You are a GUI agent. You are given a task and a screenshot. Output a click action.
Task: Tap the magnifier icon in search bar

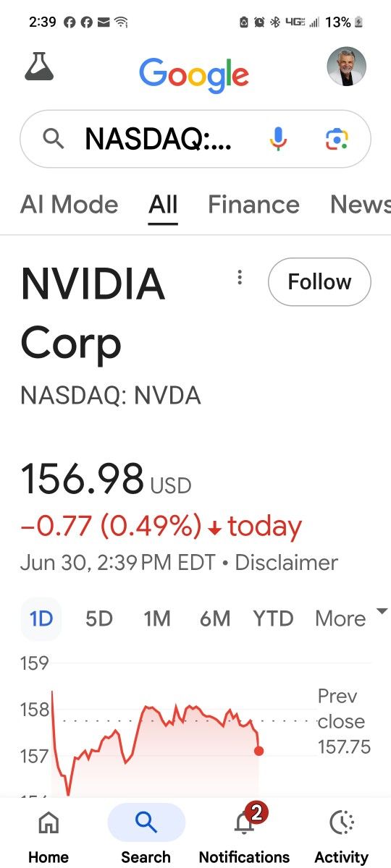click(54, 138)
